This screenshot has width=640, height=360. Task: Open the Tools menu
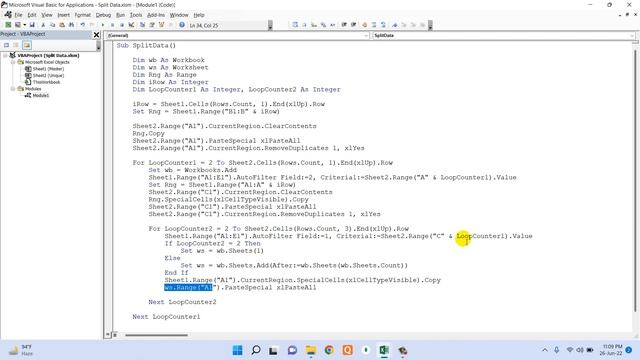coord(136,15)
